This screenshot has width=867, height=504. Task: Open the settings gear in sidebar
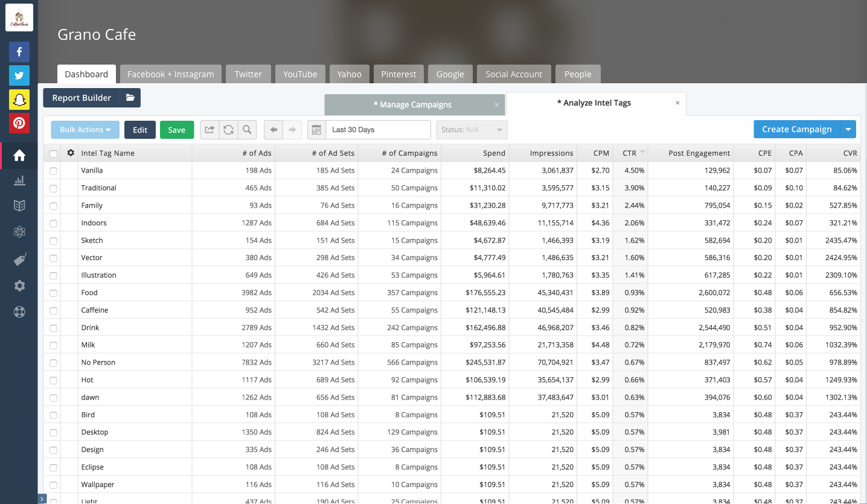pyautogui.click(x=19, y=285)
